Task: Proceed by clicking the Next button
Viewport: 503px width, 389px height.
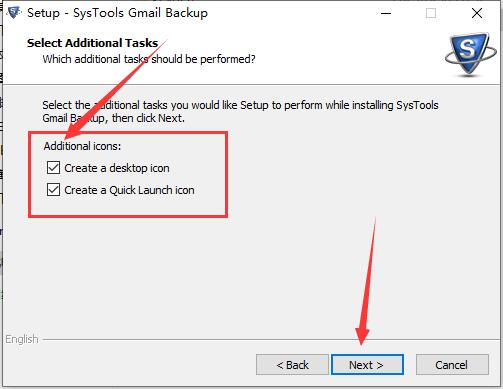Action: 367,365
